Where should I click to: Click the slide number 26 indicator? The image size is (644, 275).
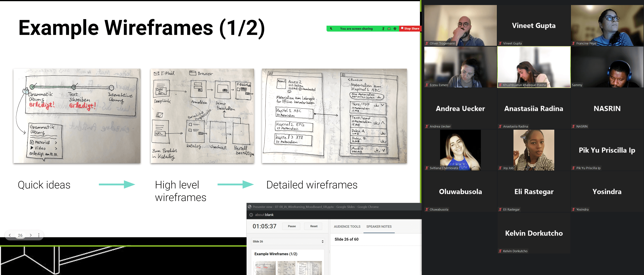[x=20, y=235]
